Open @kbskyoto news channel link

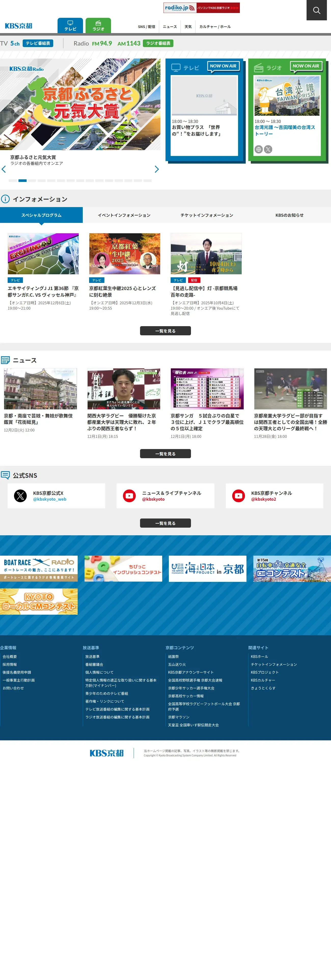click(x=153, y=499)
